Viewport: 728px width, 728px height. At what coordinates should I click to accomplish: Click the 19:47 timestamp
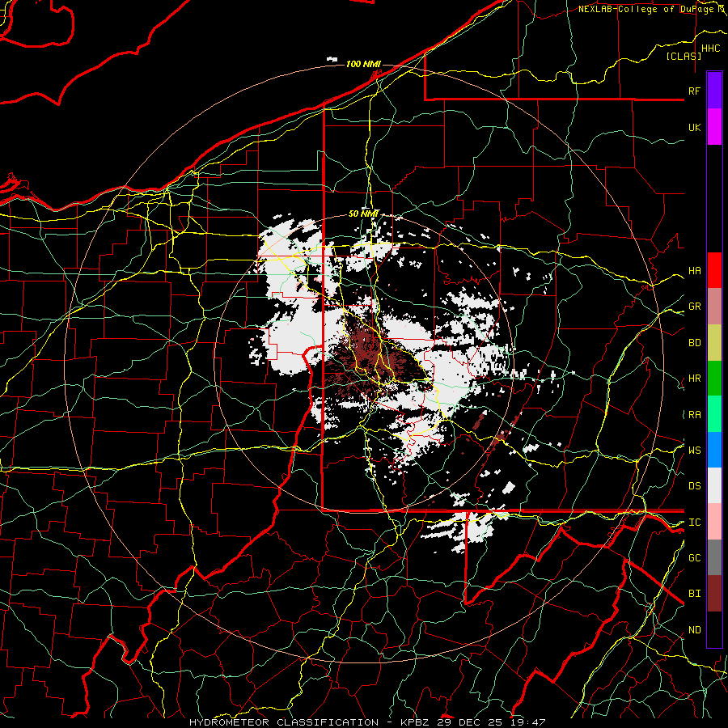[530, 722]
